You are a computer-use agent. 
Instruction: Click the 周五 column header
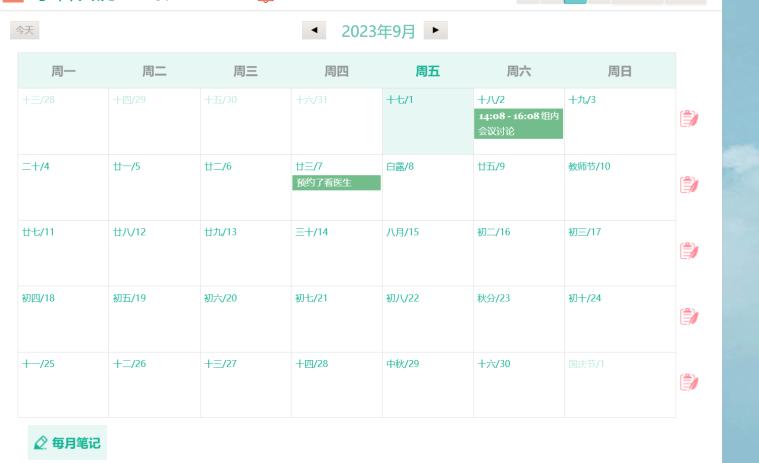tap(428, 70)
